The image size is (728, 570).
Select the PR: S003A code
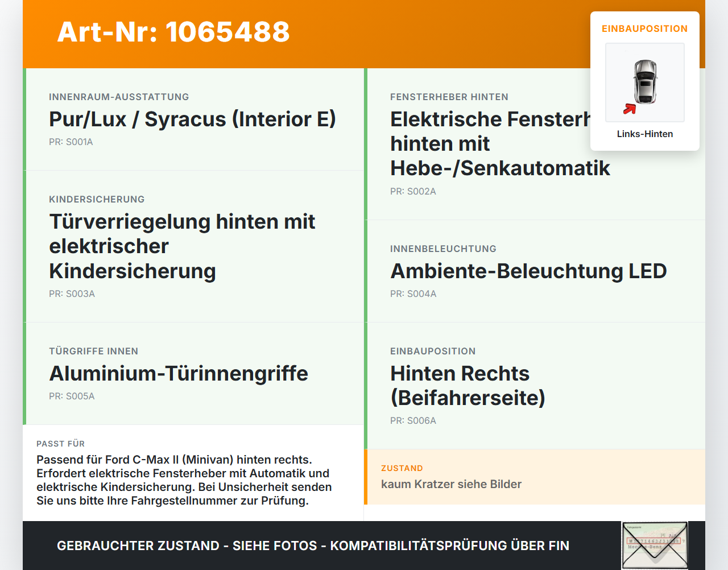(x=72, y=294)
